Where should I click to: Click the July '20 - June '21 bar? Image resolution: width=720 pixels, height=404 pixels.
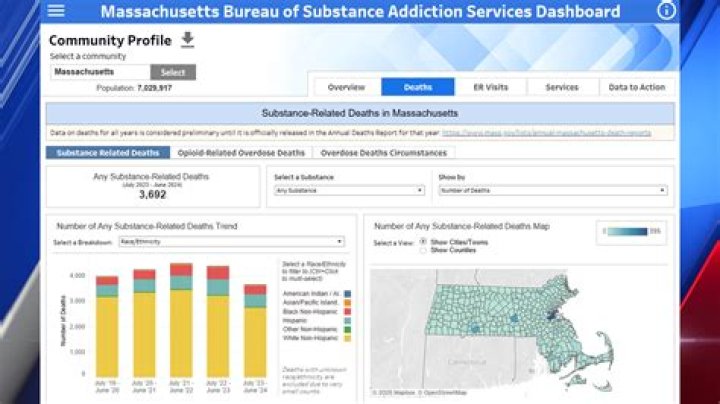(x=144, y=323)
